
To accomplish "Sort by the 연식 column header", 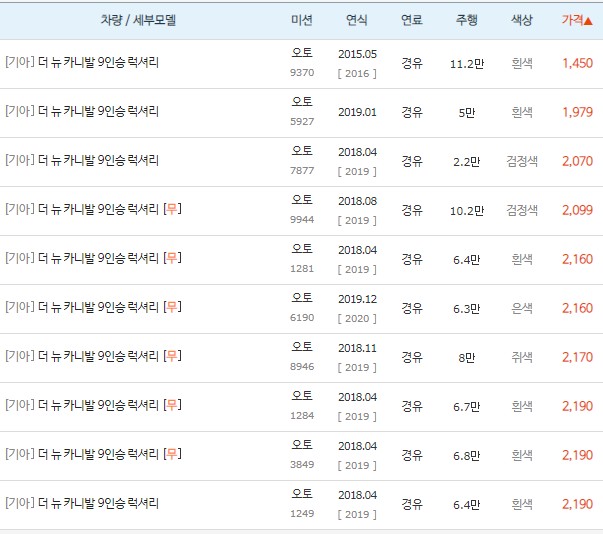I will click(357, 20).
